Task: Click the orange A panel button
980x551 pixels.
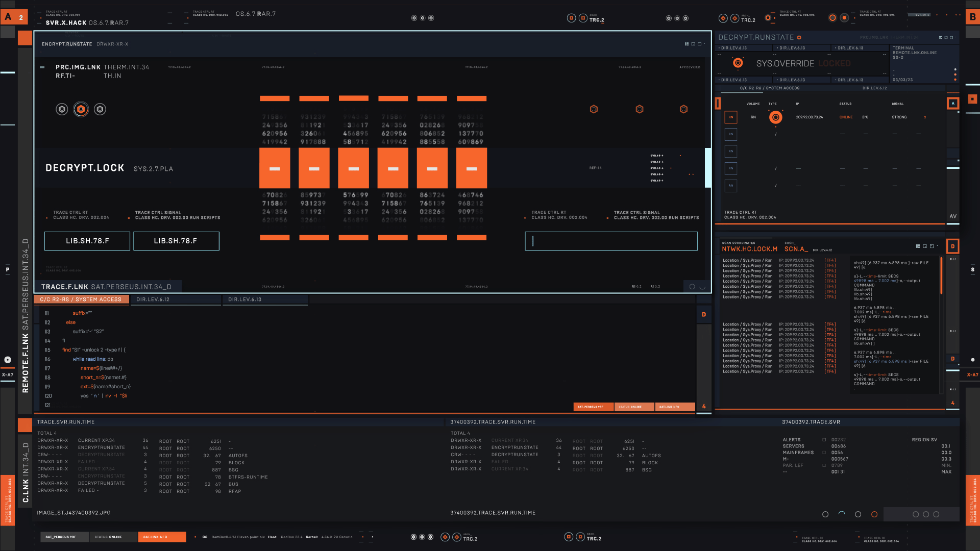Action: [x=952, y=104]
